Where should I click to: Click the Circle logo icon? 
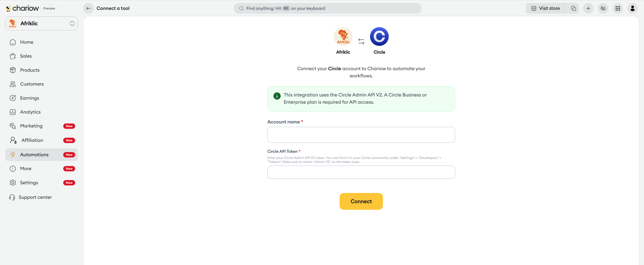pos(379,37)
